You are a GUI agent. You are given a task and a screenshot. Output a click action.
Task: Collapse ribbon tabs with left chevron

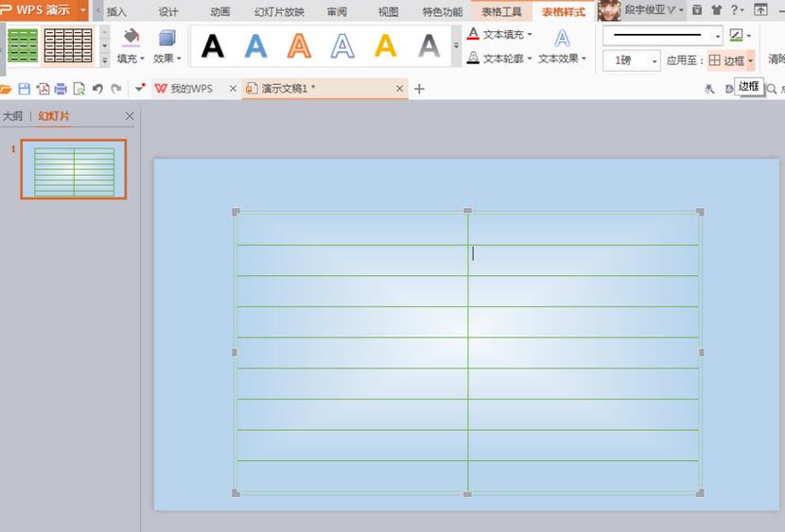pos(98,10)
